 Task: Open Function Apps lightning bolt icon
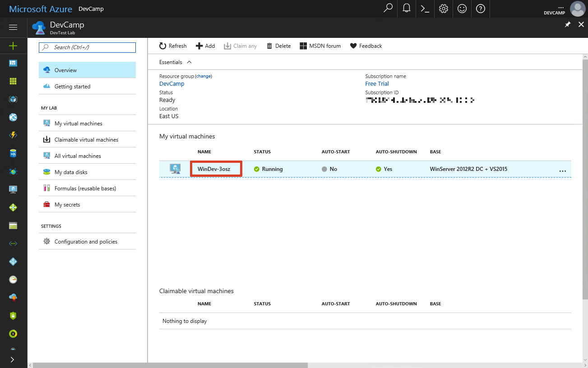tap(13, 135)
